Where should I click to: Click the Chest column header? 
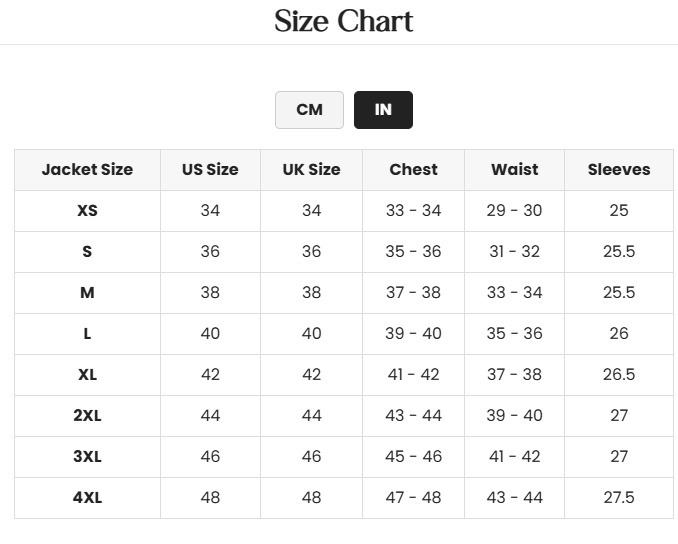click(x=413, y=170)
